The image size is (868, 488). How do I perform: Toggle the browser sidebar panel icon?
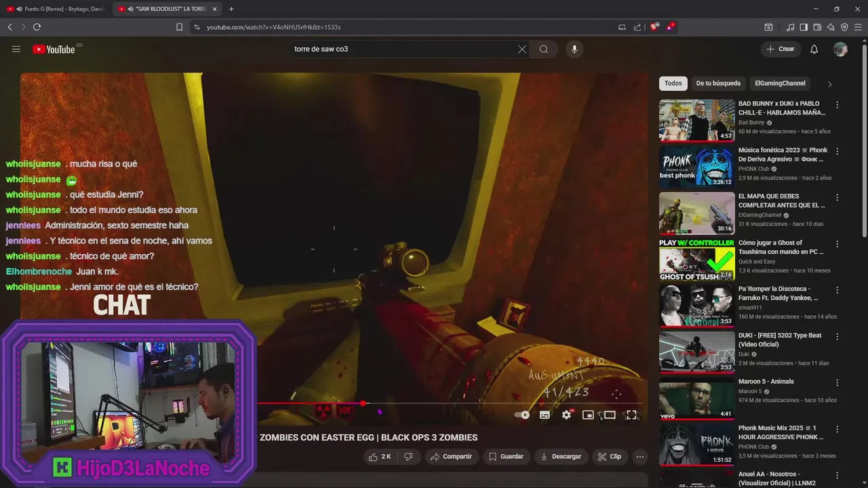[x=804, y=27]
